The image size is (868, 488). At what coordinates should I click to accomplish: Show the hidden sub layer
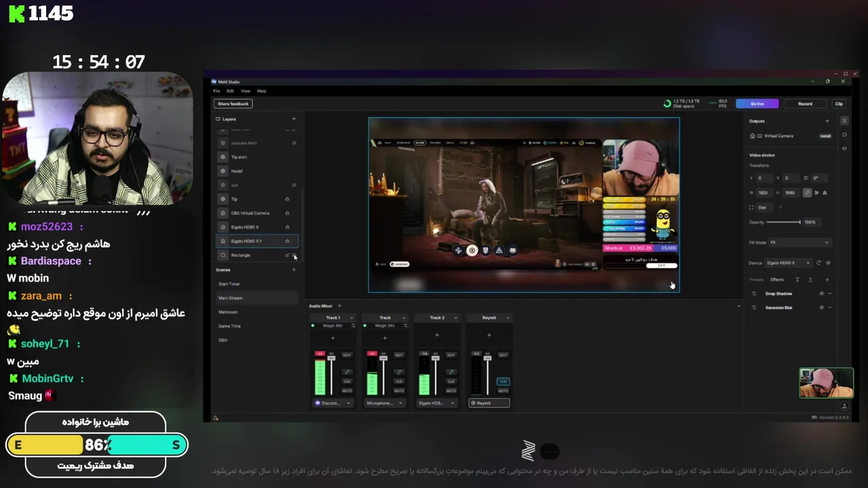(x=294, y=185)
